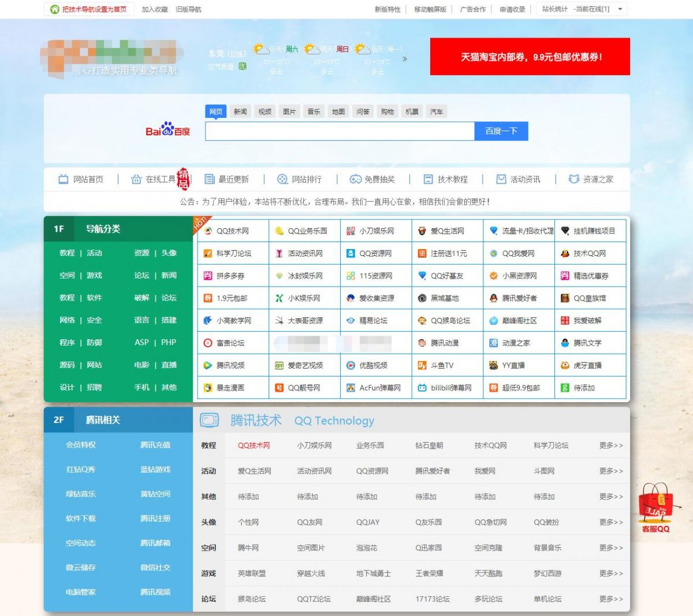Select the 技术教程 icon
693x616 pixels.
pos(428,179)
